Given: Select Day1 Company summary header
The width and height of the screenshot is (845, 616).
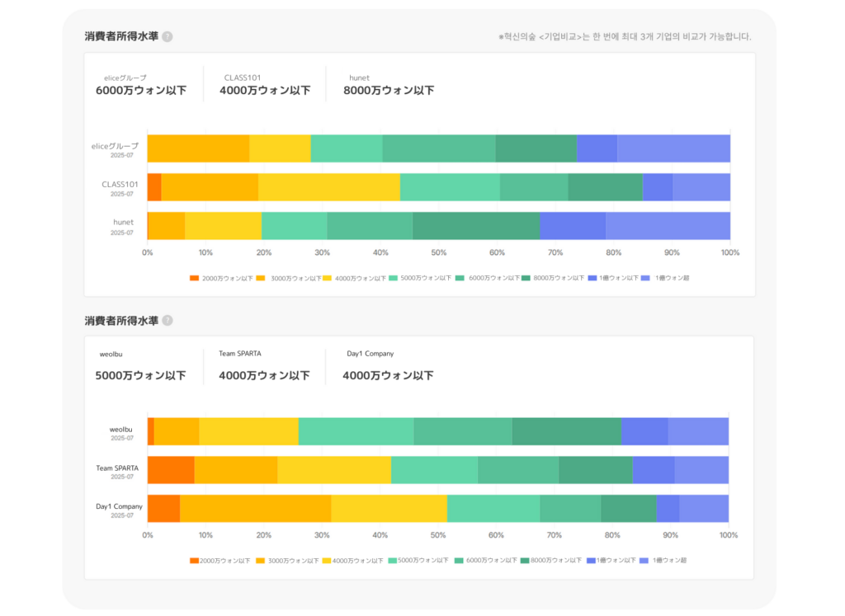Looking at the screenshot, I should (x=370, y=354).
